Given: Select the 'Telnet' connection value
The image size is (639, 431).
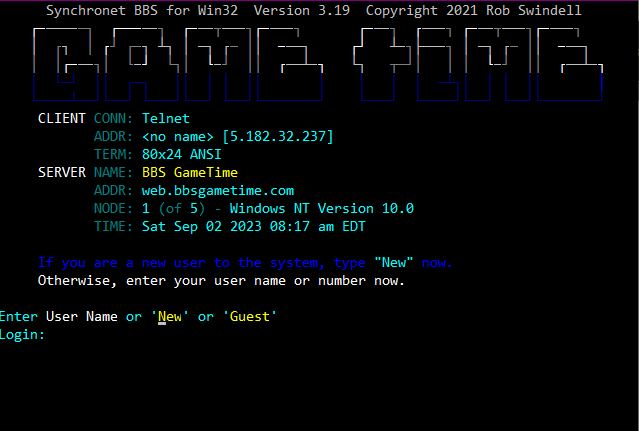Looking at the screenshot, I should [x=165, y=119].
